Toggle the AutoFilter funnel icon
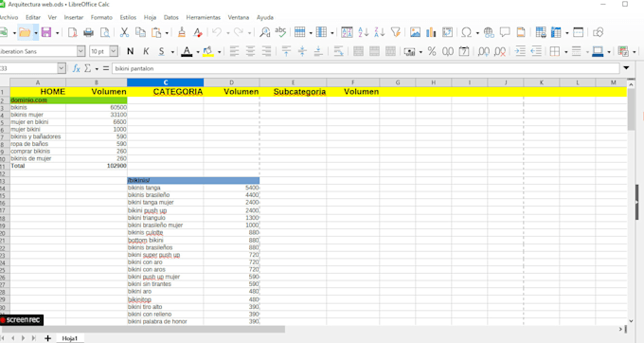Viewport: 644px width, 343px height. pos(396,32)
